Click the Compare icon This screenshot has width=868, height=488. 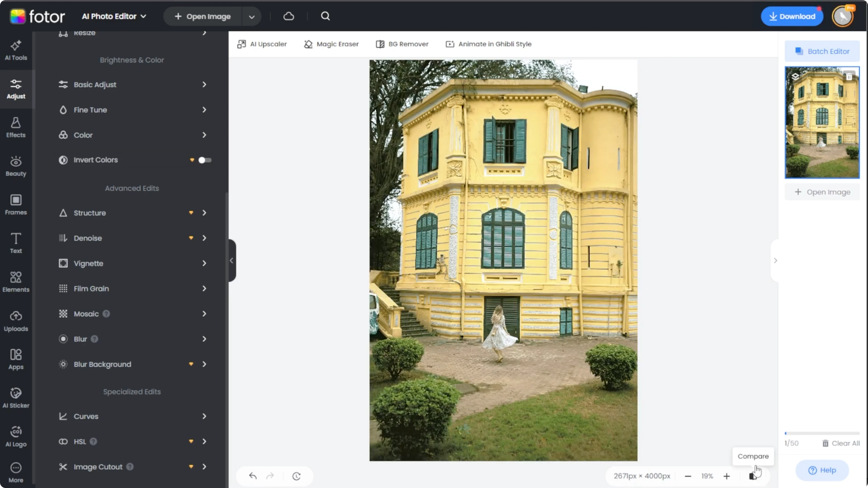click(753, 476)
